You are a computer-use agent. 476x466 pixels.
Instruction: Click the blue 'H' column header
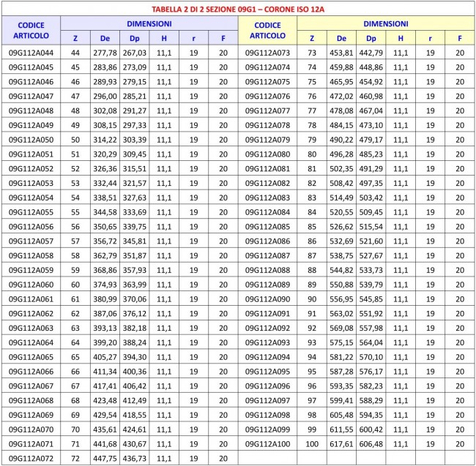click(x=164, y=38)
